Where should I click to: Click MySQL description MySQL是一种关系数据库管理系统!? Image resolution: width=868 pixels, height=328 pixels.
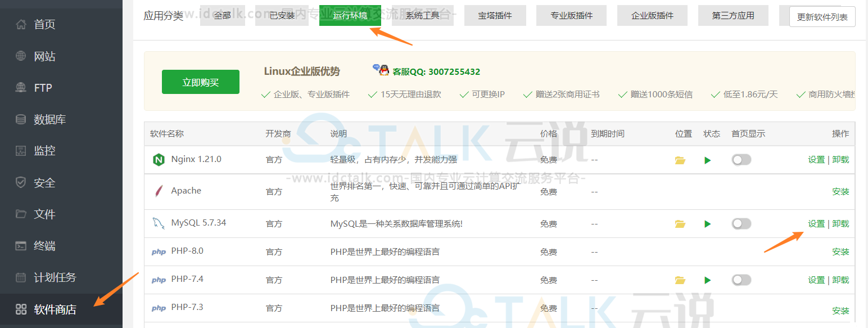[x=396, y=224]
